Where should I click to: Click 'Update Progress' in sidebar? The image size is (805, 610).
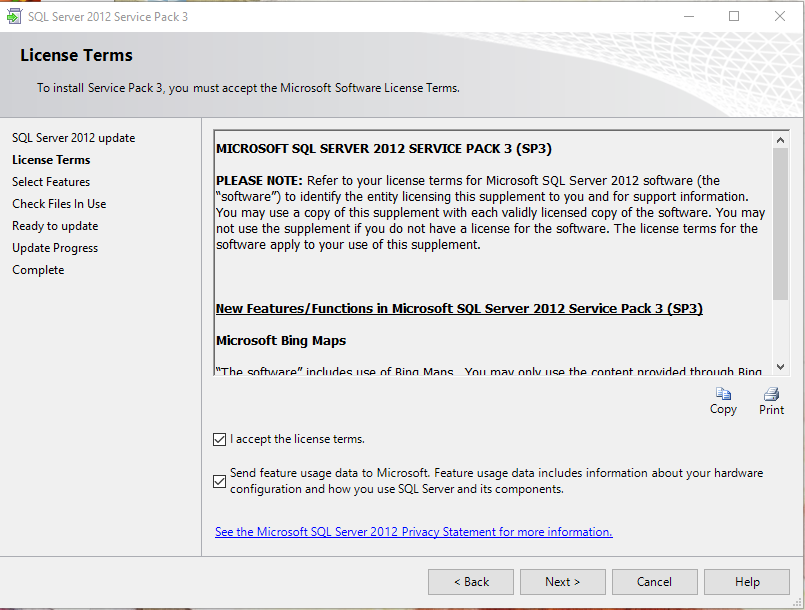[54, 247]
